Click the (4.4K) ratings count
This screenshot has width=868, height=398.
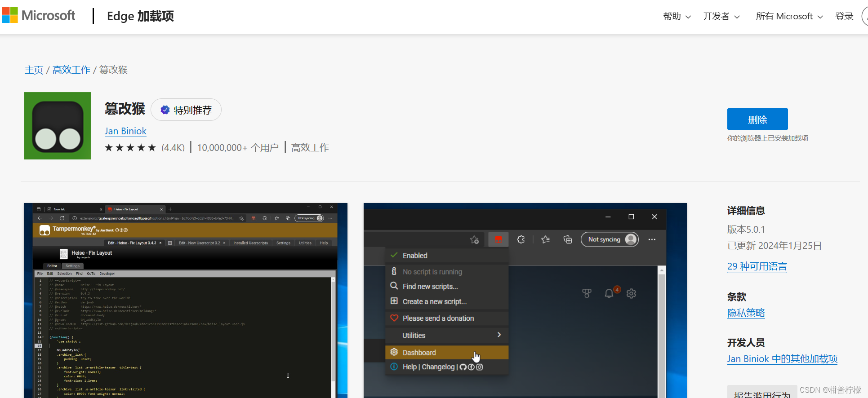click(173, 148)
